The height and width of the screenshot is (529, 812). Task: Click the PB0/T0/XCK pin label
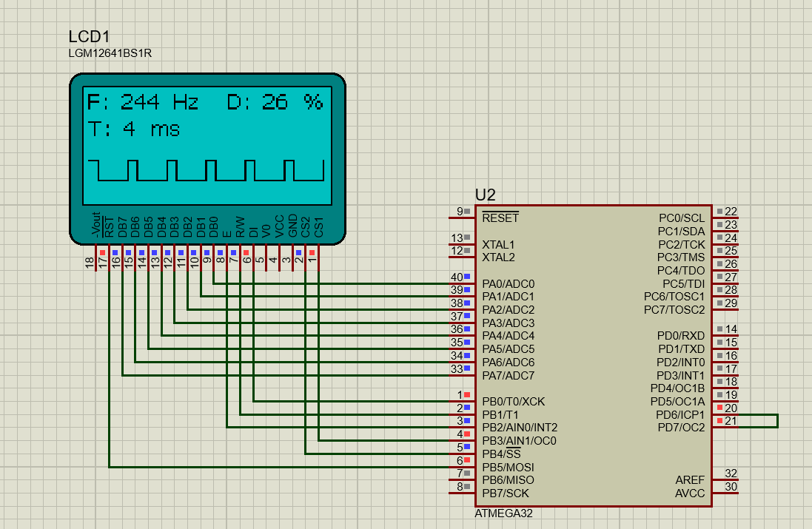coord(513,402)
